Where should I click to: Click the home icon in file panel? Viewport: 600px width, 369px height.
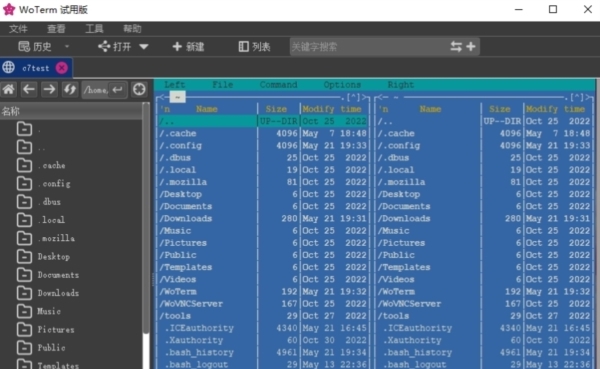click(9, 90)
